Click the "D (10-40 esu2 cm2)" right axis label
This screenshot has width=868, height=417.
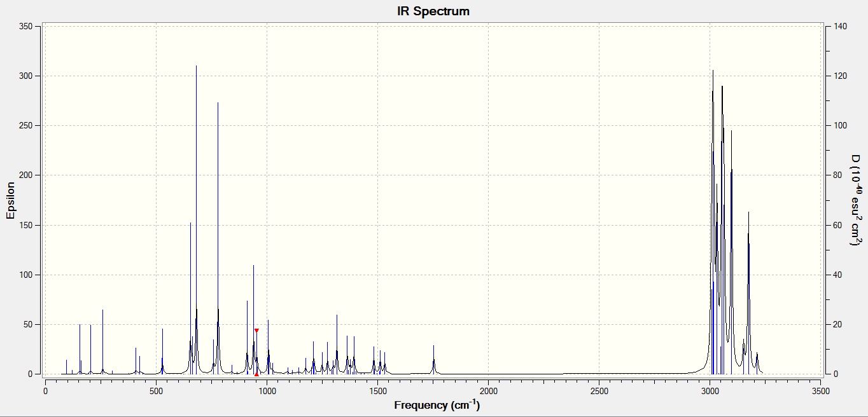pos(856,200)
